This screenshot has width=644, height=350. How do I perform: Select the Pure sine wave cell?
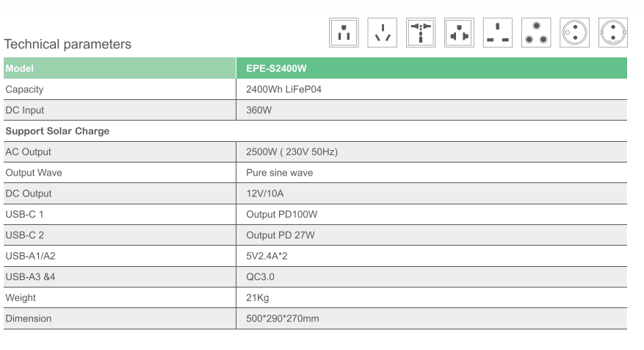pos(432,173)
